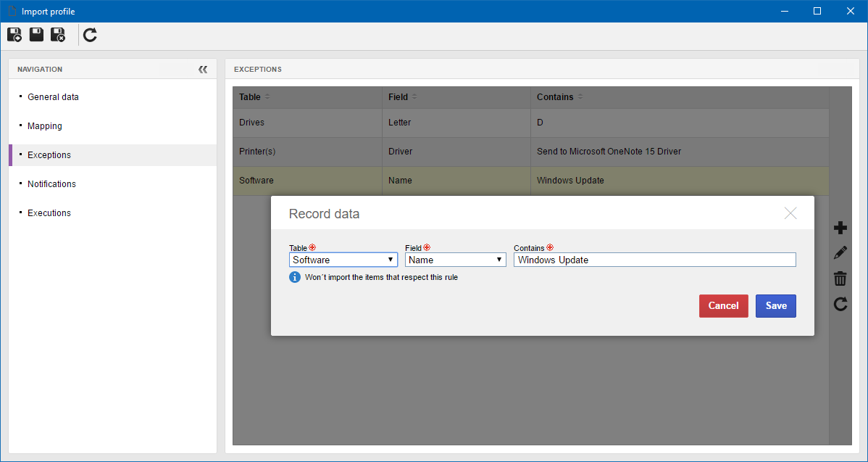
Task: Click the red Cancel button
Action: [724, 306]
